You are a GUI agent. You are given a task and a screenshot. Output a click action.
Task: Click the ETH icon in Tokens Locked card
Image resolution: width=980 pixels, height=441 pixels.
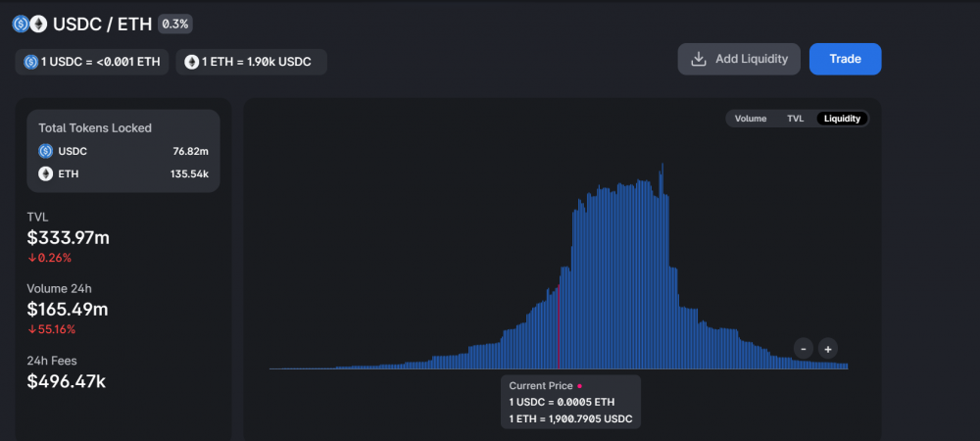click(x=46, y=173)
